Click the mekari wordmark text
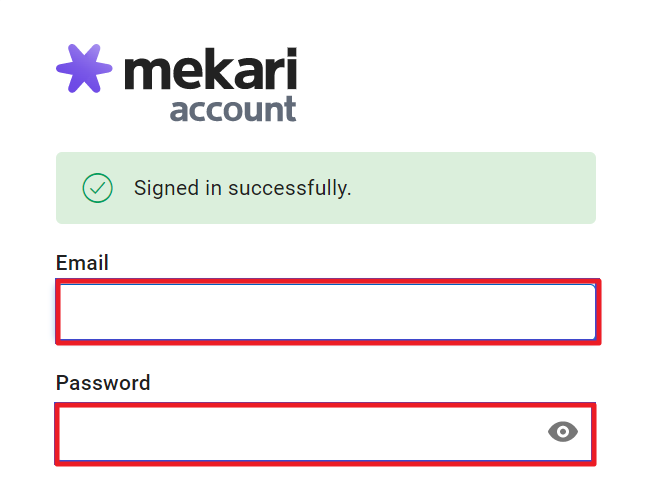This screenshot has width=649, height=487. [211, 70]
